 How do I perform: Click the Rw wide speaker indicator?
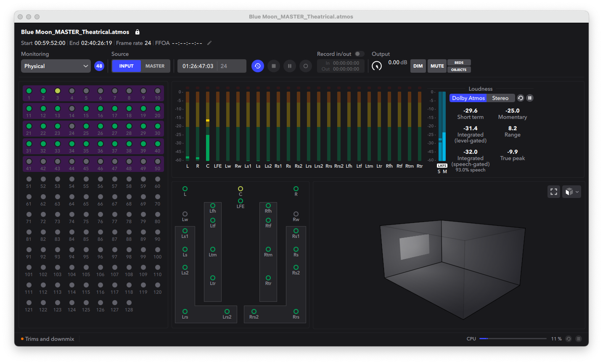[296, 214]
